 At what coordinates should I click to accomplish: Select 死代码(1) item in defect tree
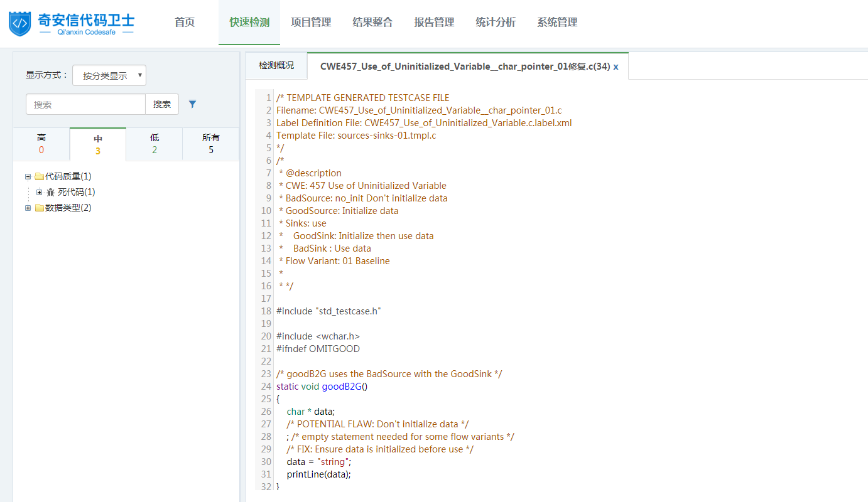tap(77, 193)
